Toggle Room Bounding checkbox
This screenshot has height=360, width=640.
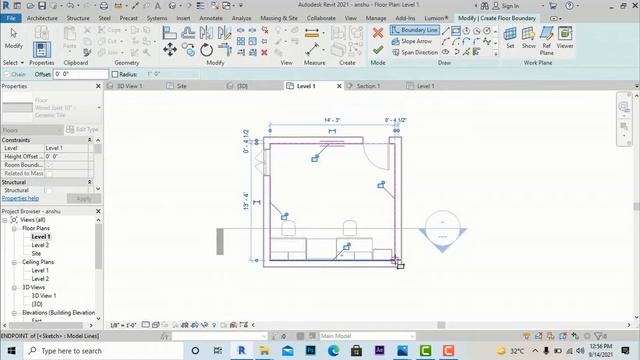click(49, 165)
